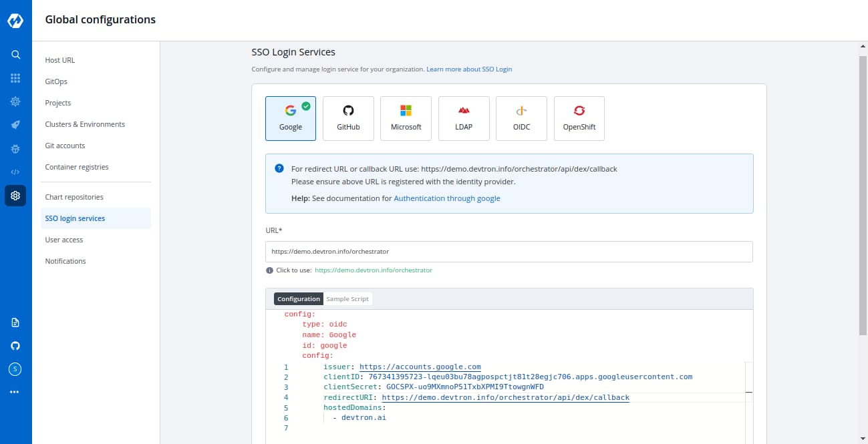Click the code brackets icon in sidebar
This screenshot has width=868, height=444.
(15, 172)
